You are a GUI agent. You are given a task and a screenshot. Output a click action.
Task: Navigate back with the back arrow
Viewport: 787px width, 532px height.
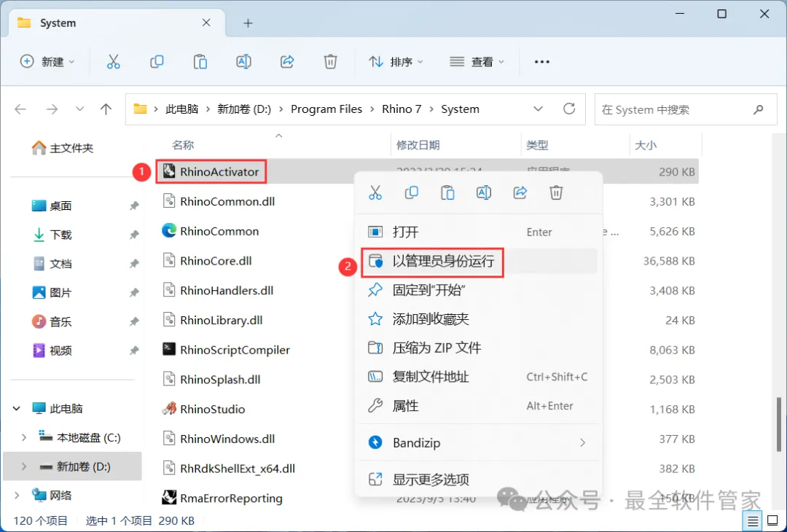coord(20,109)
